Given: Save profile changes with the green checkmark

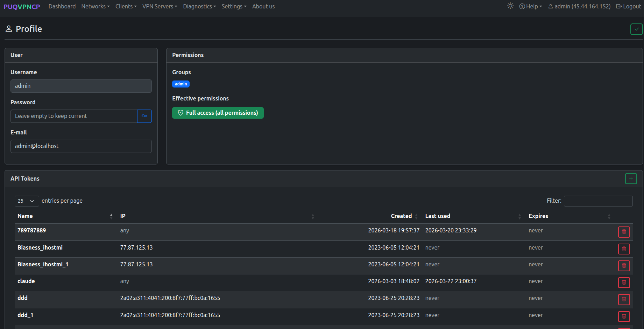Looking at the screenshot, I should pyautogui.click(x=636, y=29).
